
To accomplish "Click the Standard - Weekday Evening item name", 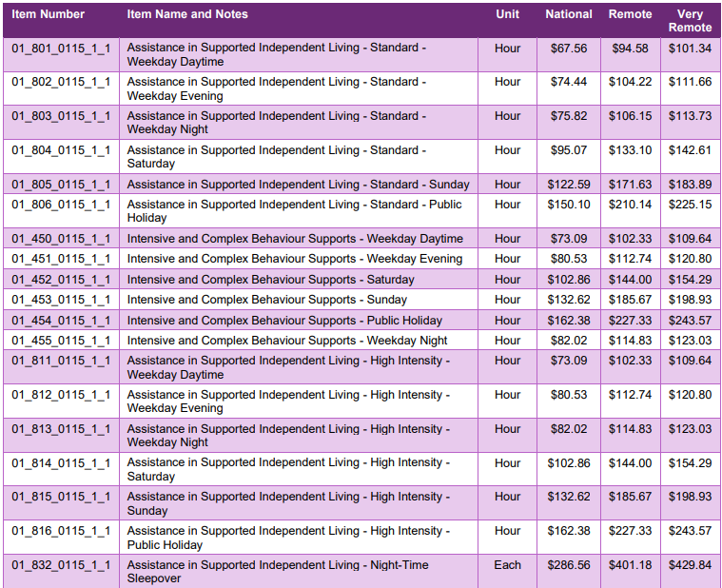I will [x=277, y=88].
